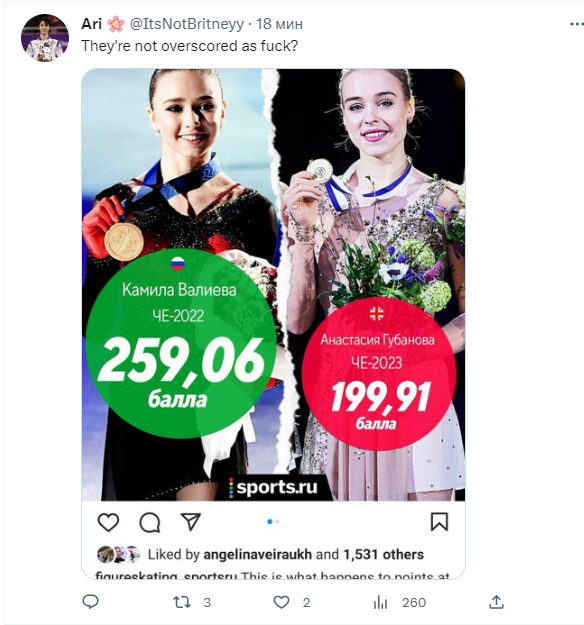
Task: Open the tweet's three-dot more menu
Action: tap(576, 24)
